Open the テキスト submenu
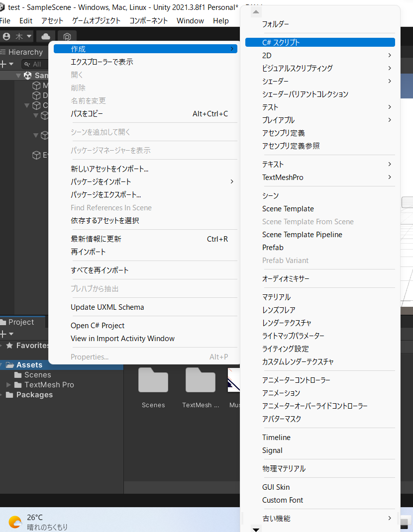413x532 pixels. pyautogui.click(x=320, y=164)
